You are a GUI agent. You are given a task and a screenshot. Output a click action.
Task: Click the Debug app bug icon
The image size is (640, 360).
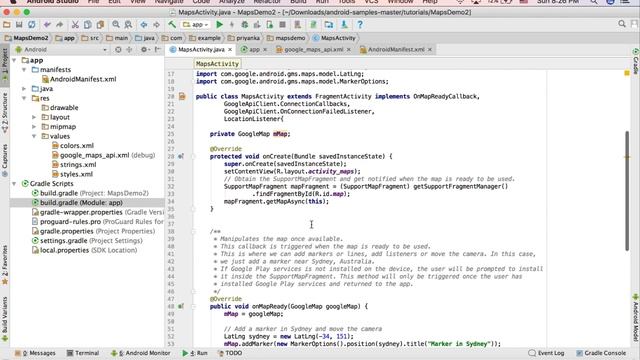[244, 25]
